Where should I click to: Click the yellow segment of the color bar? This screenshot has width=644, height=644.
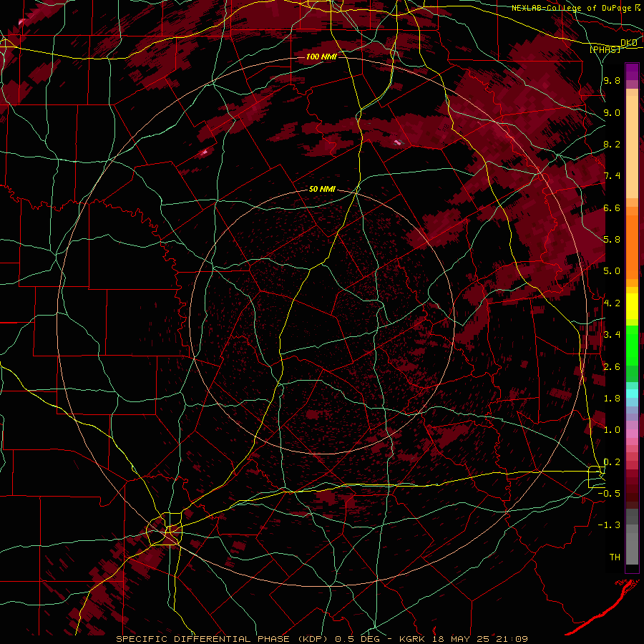coord(632,306)
